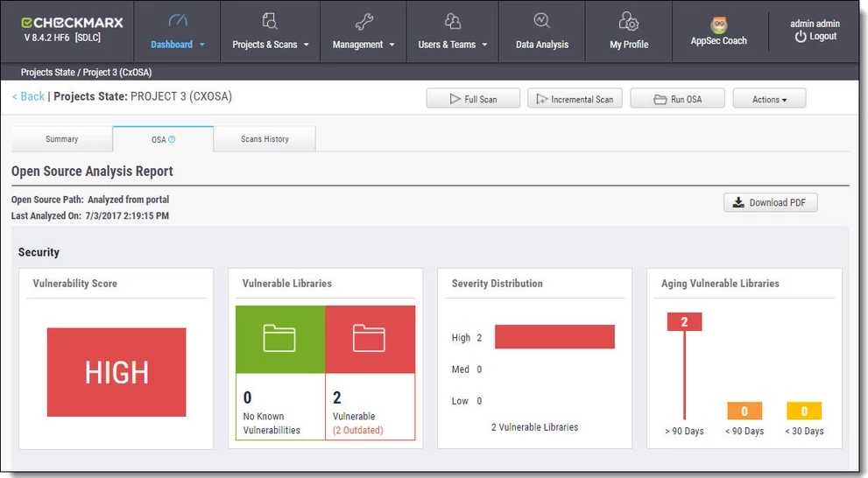Click the Logout power icon
This screenshot has height=478, width=868.
(x=801, y=37)
